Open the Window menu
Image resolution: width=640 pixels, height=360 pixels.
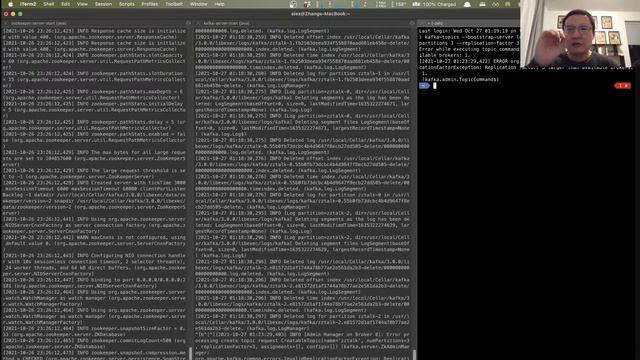[198, 4]
